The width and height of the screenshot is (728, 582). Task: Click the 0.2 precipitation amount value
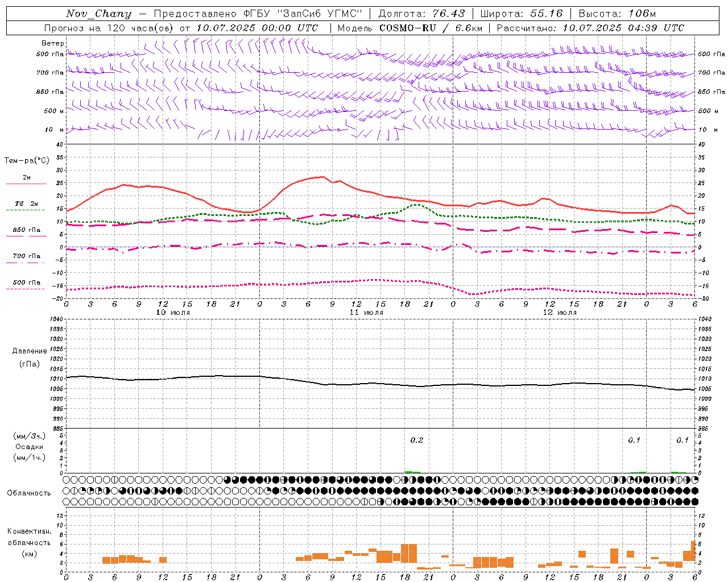(417, 440)
